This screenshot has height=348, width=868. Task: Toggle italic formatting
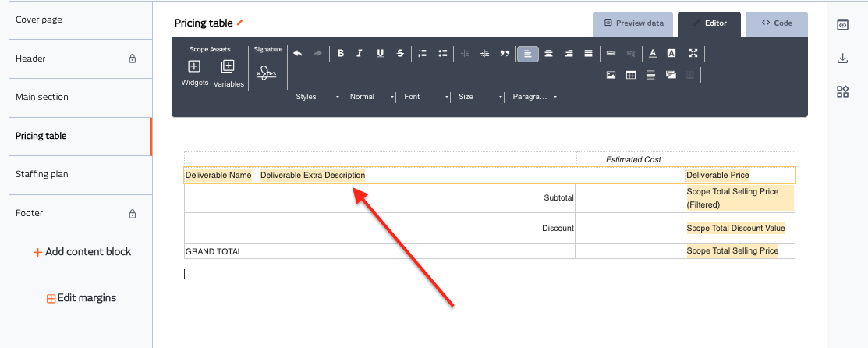click(360, 53)
